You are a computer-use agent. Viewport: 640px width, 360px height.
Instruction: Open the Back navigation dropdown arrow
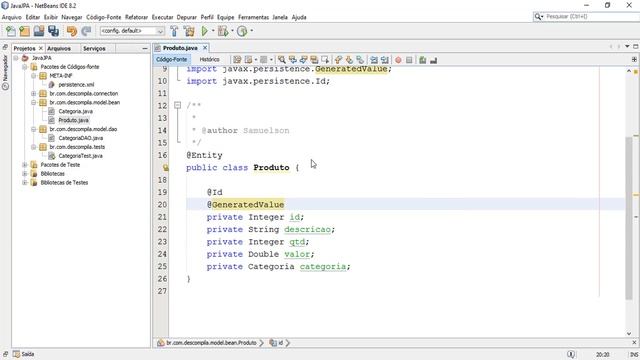256,60
